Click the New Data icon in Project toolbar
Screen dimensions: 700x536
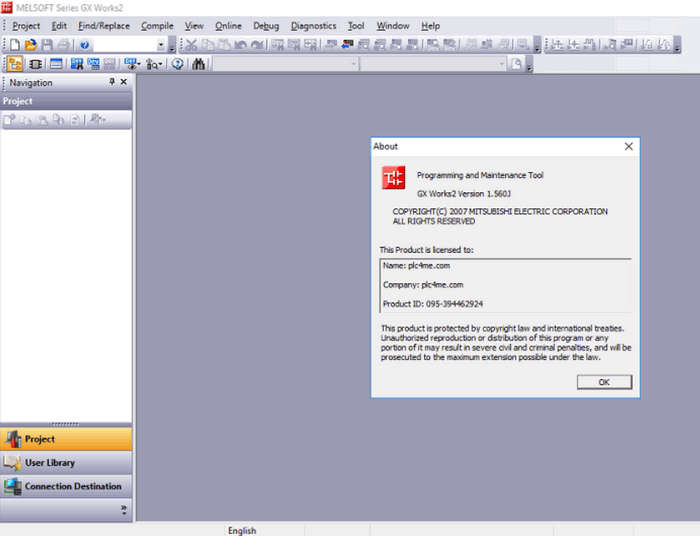tap(9, 120)
